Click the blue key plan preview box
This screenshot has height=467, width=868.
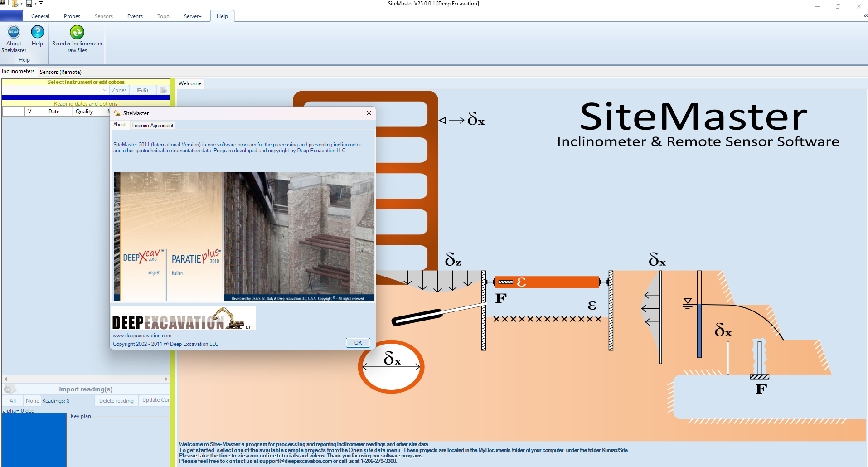click(34, 440)
